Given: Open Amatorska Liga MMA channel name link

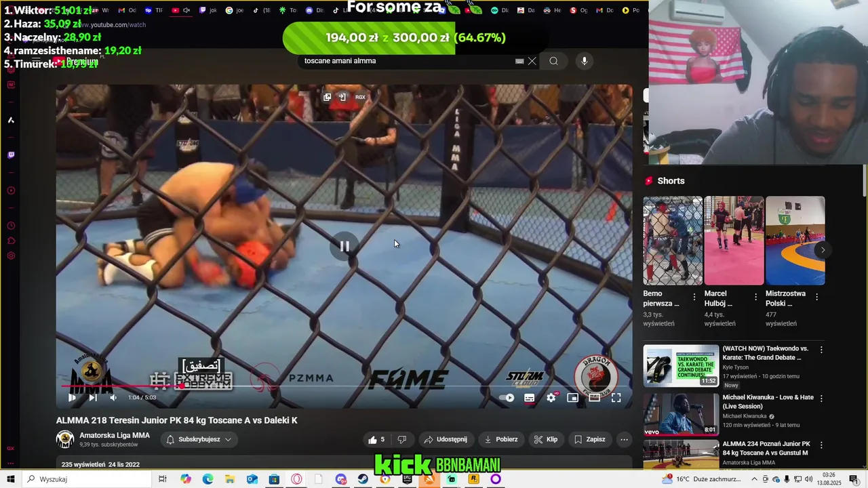Looking at the screenshot, I should tap(115, 435).
